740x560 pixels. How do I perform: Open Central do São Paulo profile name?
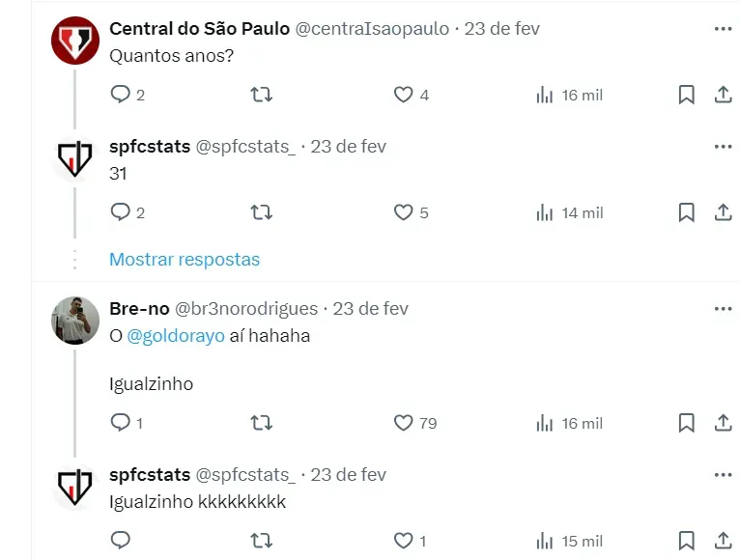[199, 29]
